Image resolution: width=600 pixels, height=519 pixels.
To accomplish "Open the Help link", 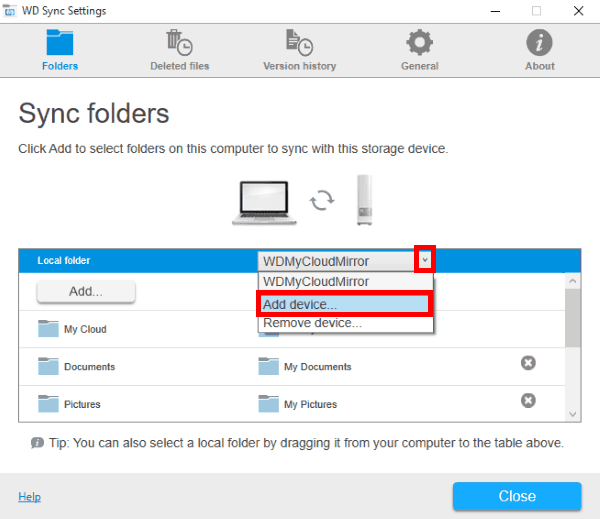I will point(29,497).
